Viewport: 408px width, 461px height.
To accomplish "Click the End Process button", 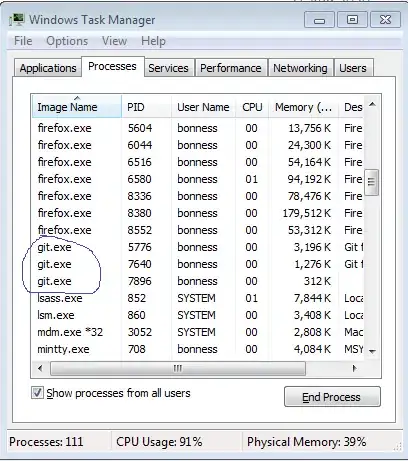I will (x=332, y=397).
